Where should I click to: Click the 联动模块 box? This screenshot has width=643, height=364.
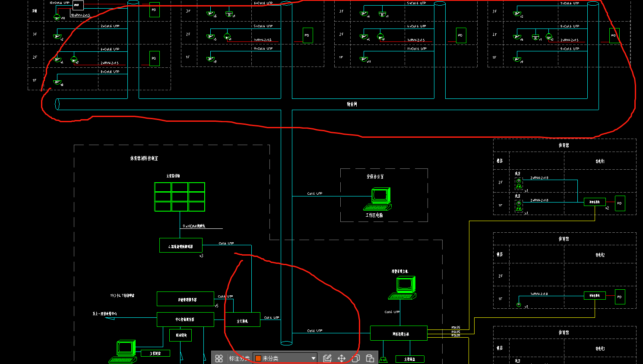pyautogui.click(x=181, y=335)
